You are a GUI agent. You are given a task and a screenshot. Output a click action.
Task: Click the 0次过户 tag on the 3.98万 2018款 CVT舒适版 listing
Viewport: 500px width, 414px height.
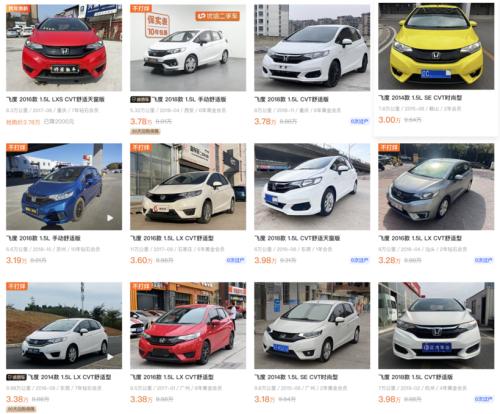tap(484, 399)
